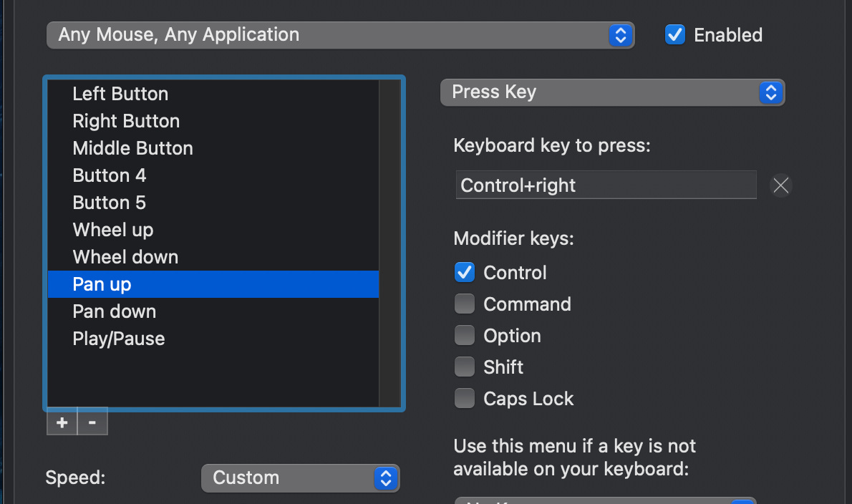Select Play/Pause in the button list
The height and width of the screenshot is (504, 852).
119,339
